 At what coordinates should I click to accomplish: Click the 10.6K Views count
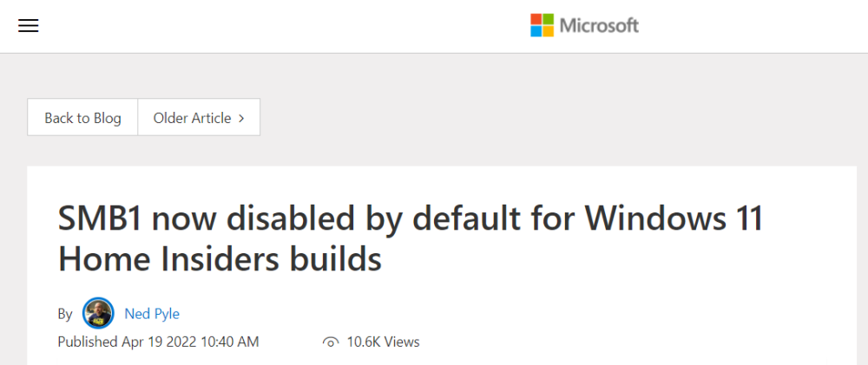(x=383, y=342)
